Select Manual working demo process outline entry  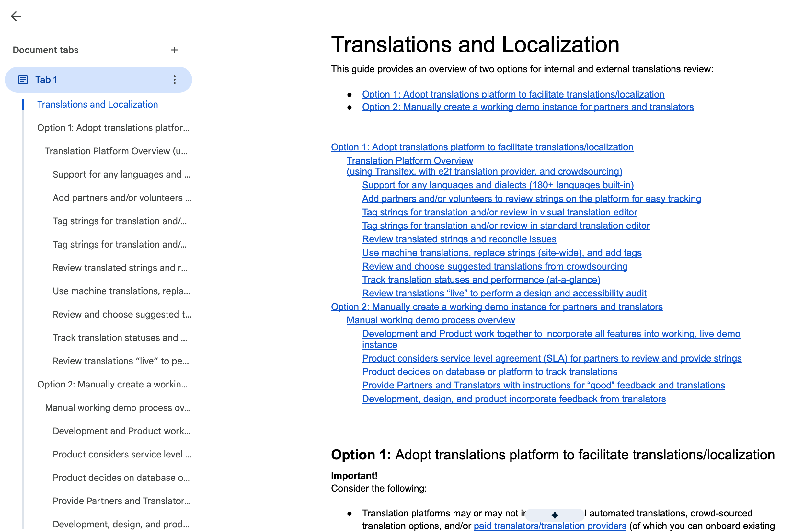tap(118, 408)
